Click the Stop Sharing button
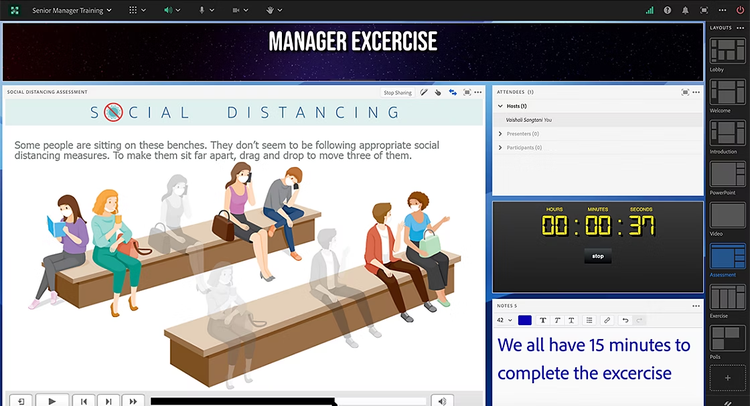750x406 pixels. (x=397, y=93)
